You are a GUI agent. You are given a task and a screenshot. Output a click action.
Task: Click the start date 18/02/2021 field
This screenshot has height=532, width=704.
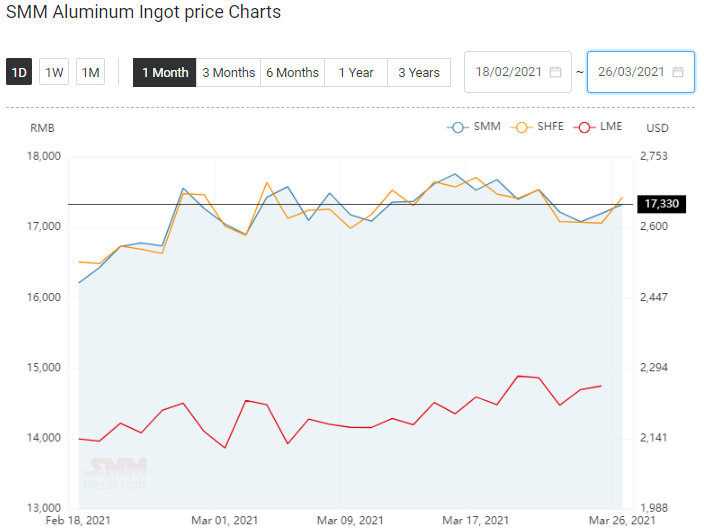[518, 72]
